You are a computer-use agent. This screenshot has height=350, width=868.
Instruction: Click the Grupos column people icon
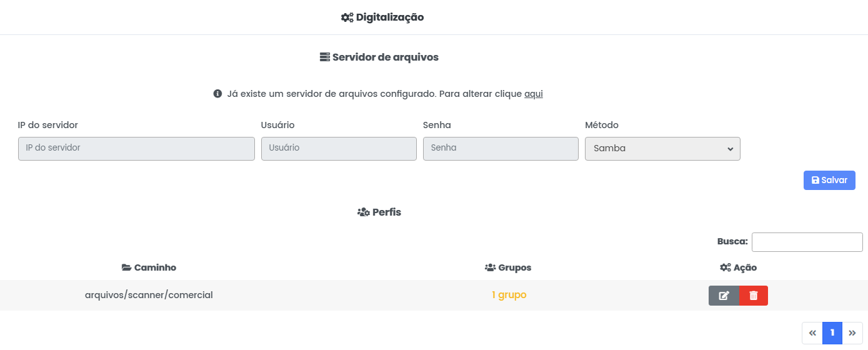[490, 267]
